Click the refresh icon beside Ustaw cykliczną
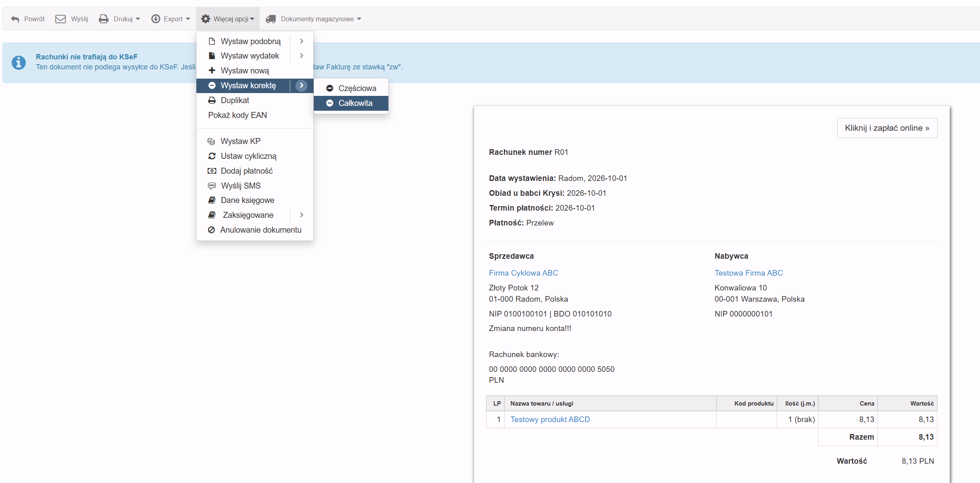This screenshot has width=980, height=483. click(x=212, y=156)
